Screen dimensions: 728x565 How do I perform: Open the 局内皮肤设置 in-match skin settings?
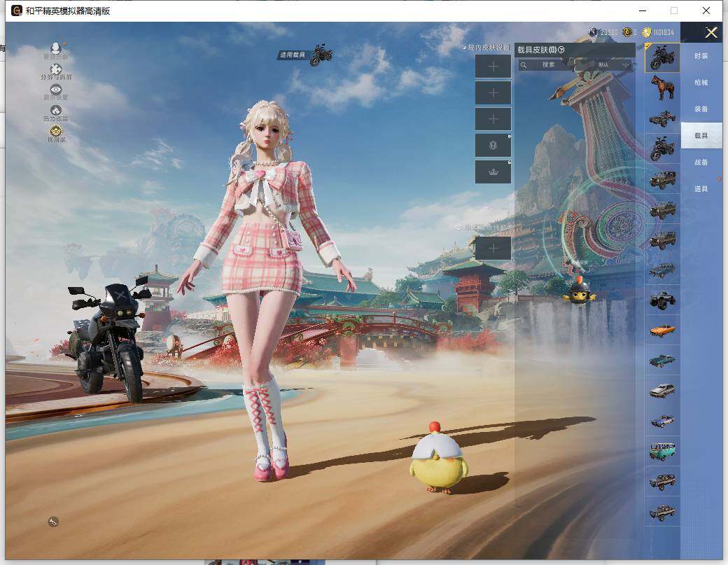click(486, 48)
